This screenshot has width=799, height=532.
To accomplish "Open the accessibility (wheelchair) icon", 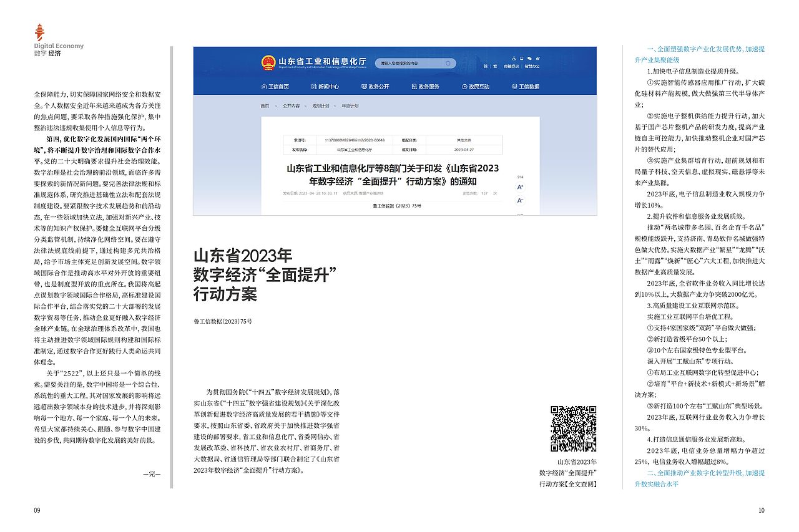I will tap(514, 58).
